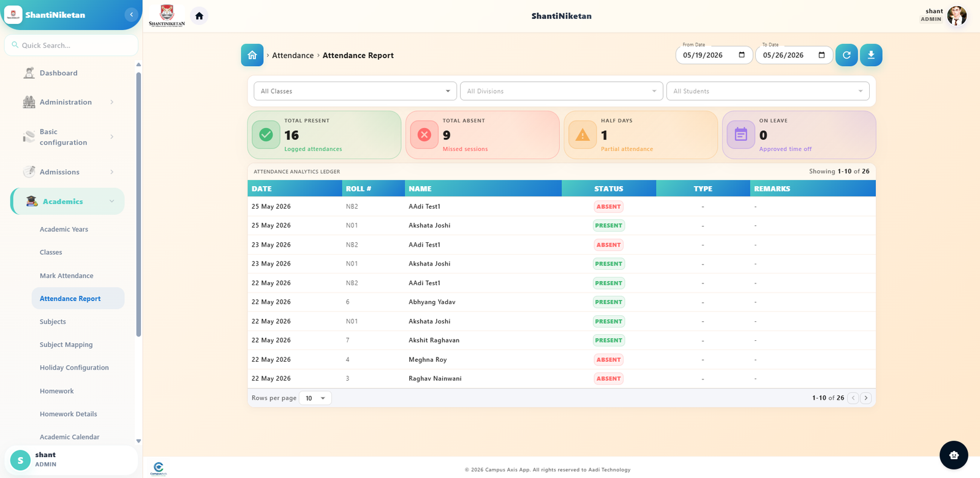The height and width of the screenshot is (478, 980).
Task: Click the Total Present checkmark icon
Action: pos(266,135)
